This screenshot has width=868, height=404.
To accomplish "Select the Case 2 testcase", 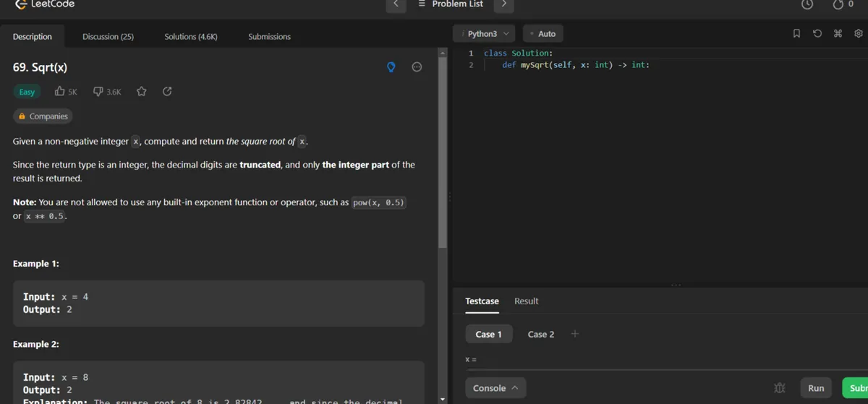I will tap(541, 334).
